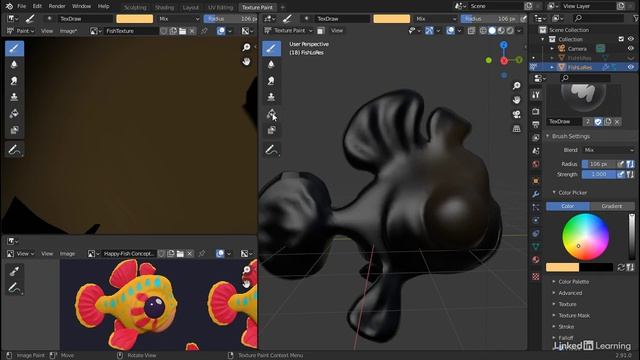Switch to Sculpting workspace tab
The width and height of the screenshot is (640, 360).
point(135,7)
